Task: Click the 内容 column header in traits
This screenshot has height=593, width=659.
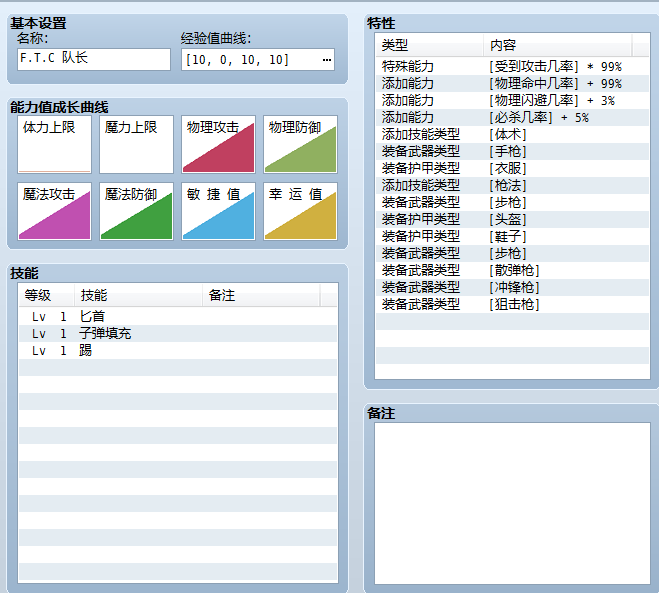Action: 558,45
